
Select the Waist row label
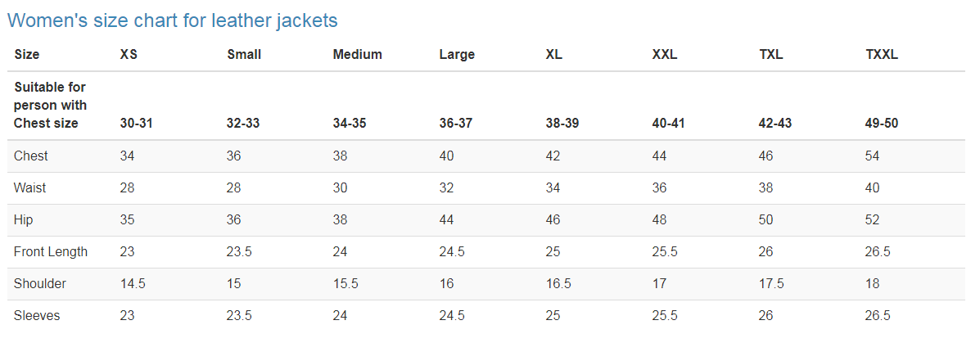[x=30, y=187]
